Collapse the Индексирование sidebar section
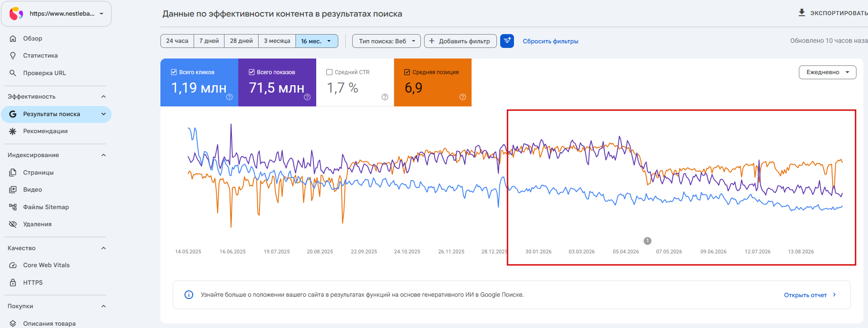The image size is (868, 328). pos(103,155)
